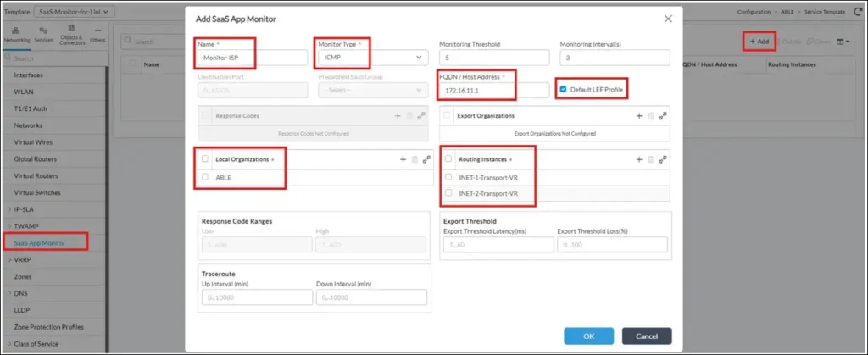Click plus icon in Routing Instances

(638, 159)
